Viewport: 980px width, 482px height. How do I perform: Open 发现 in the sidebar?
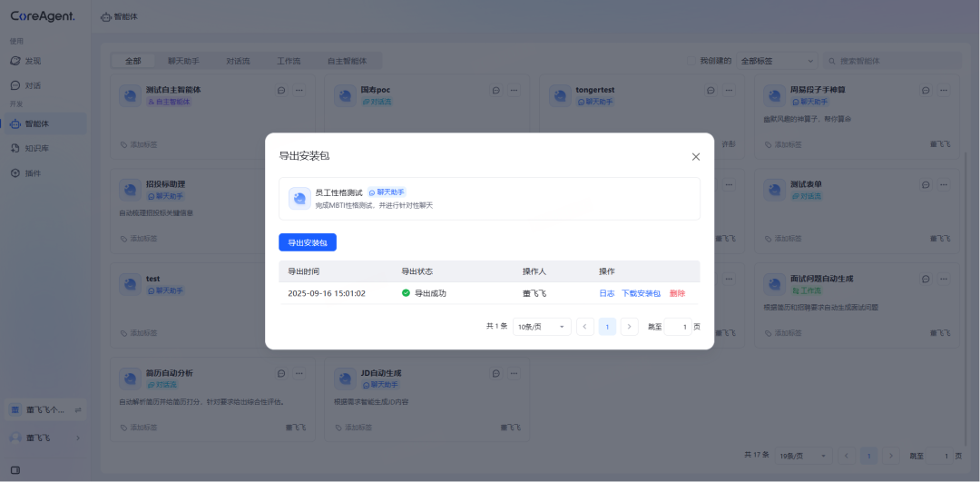point(45,61)
